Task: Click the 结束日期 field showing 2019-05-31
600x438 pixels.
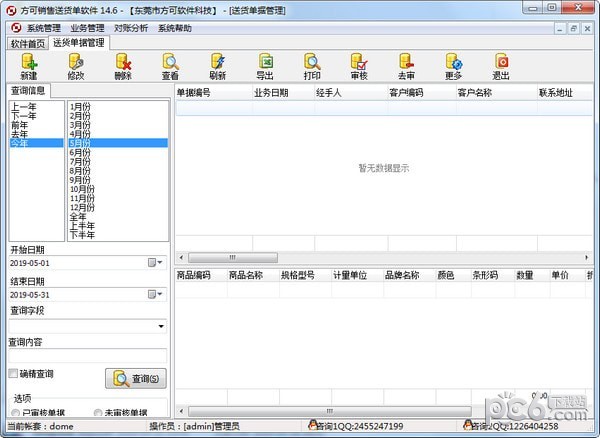Action: click(88, 295)
